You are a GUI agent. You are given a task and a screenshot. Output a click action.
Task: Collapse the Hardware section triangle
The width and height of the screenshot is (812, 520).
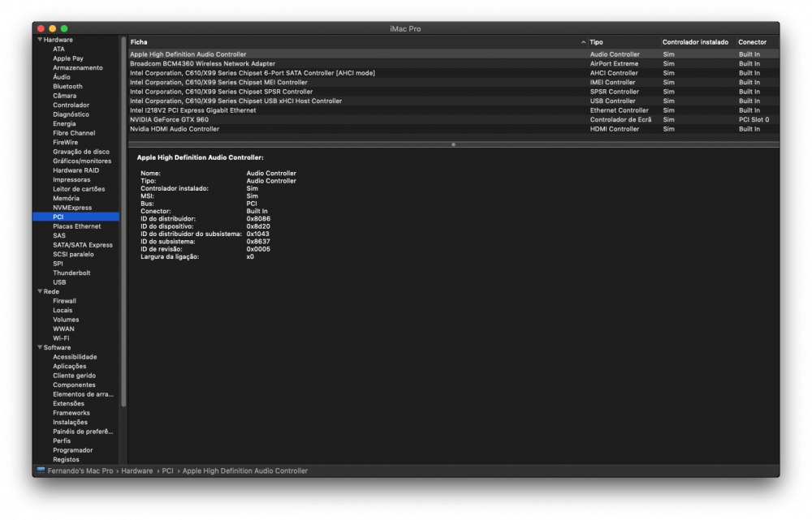pyautogui.click(x=40, y=39)
